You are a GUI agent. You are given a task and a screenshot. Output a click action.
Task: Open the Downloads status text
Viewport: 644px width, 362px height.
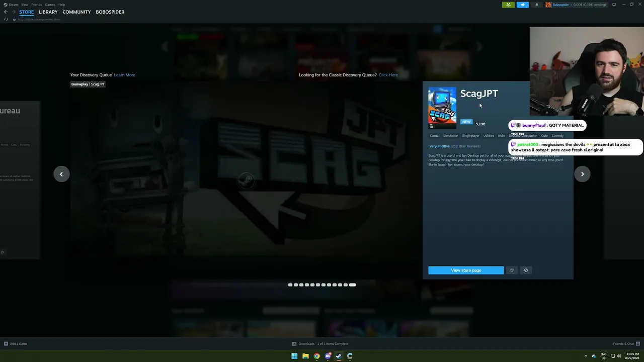pos(324,344)
